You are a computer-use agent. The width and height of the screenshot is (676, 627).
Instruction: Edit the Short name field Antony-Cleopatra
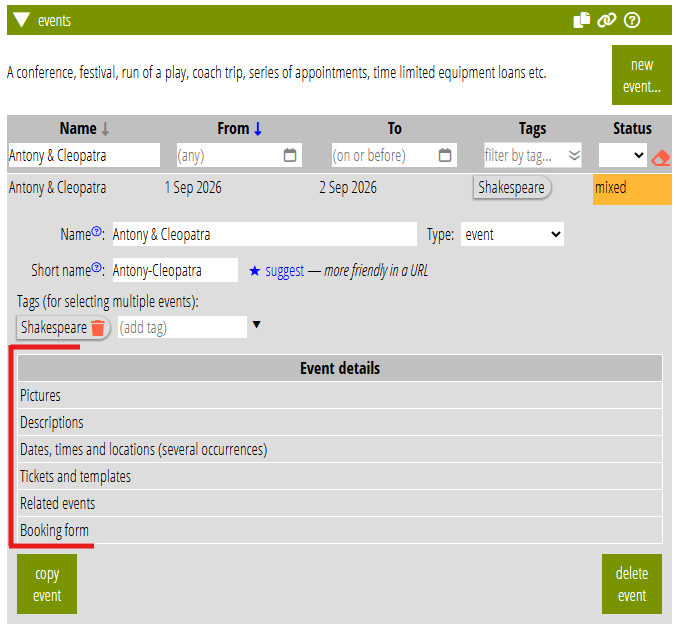coord(175,270)
